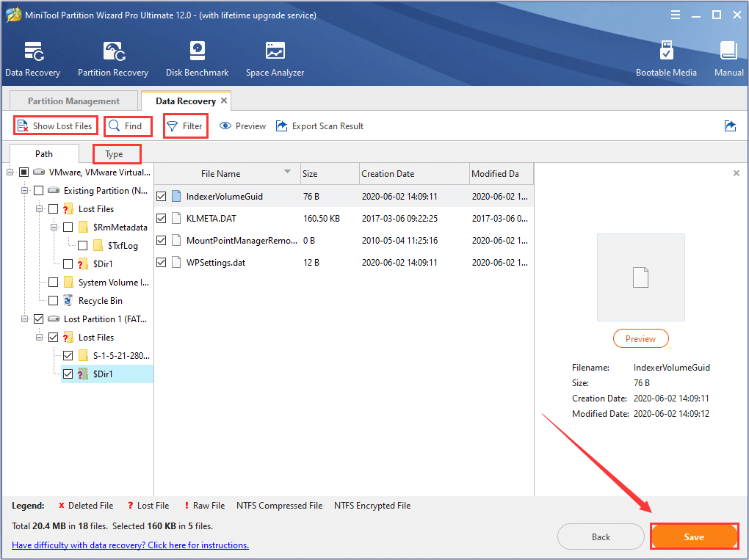Toggle the $Dir1 folder checkbox
This screenshot has height=560, width=749.
pyautogui.click(x=67, y=374)
